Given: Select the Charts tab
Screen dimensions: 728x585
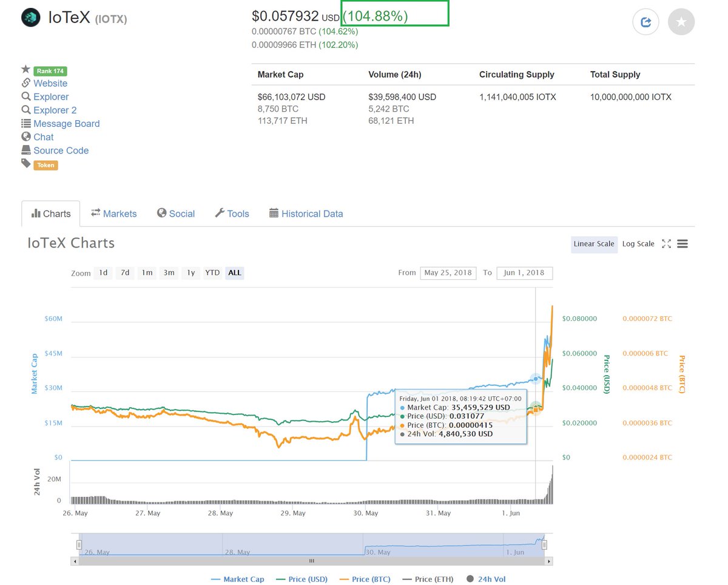Looking at the screenshot, I should (50, 214).
